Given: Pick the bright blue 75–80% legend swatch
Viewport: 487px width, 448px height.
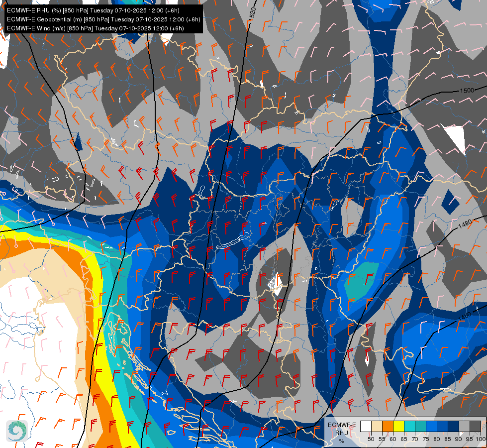Looking at the screenshot, I should pos(431,426).
